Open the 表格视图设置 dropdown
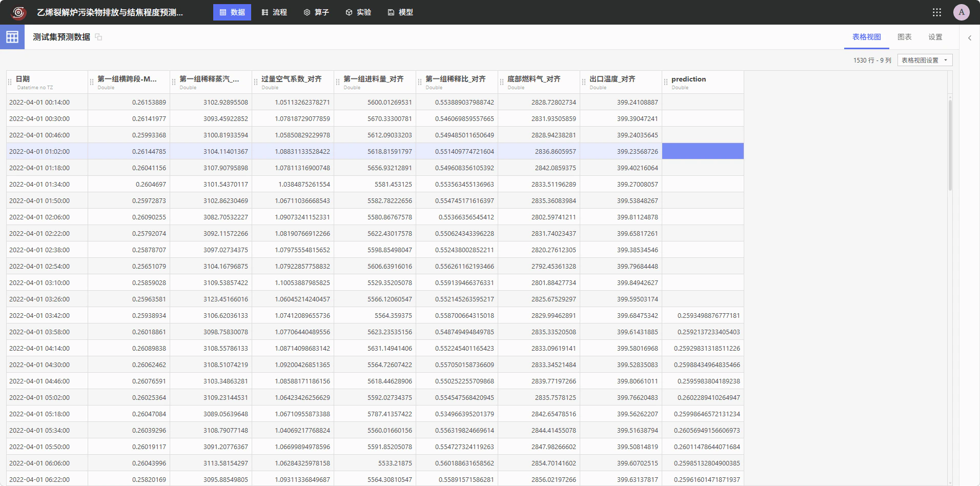 925,60
